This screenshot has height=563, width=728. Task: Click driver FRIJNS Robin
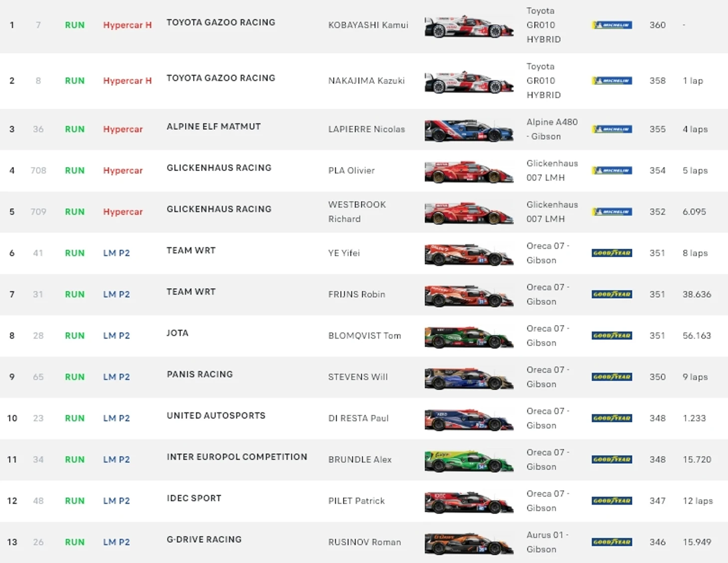point(357,294)
